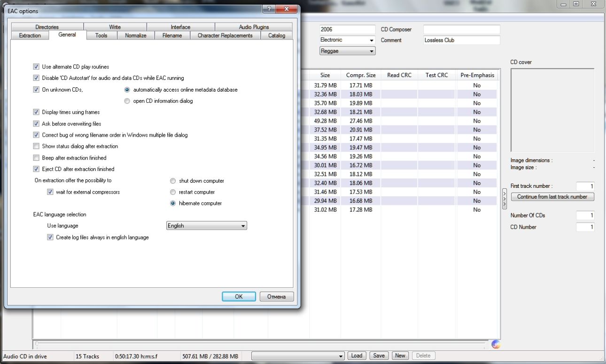Image resolution: width=606 pixels, height=364 pixels.
Task: Click the Save profile button
Action: coord(379,356)
